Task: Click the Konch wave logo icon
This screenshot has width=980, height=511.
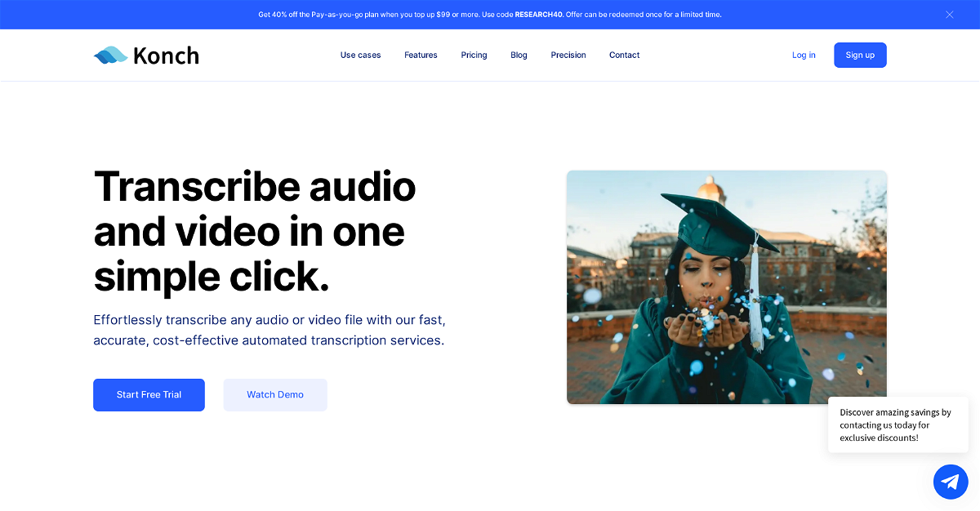Action: tap(110, 56)
